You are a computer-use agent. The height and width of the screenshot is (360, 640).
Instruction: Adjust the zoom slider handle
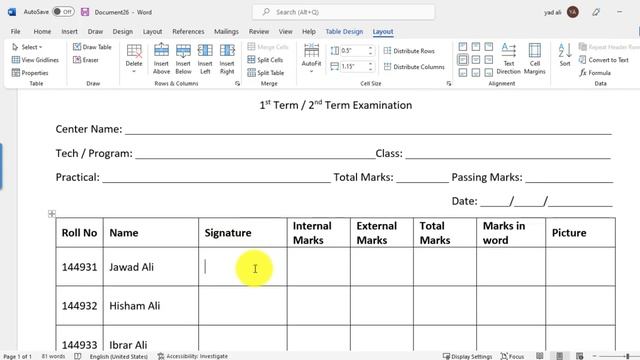[627, 356]
